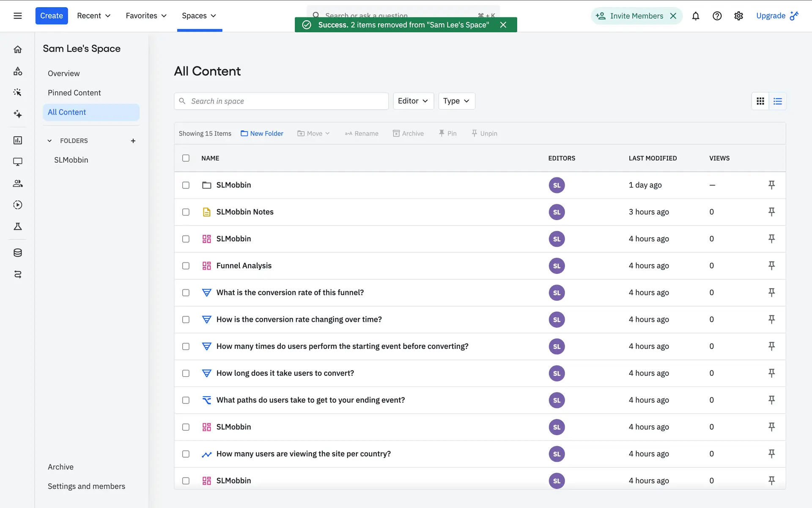Collapse the FOLDERS section chevron
The image size is (812, 508).
click(49, 141)
